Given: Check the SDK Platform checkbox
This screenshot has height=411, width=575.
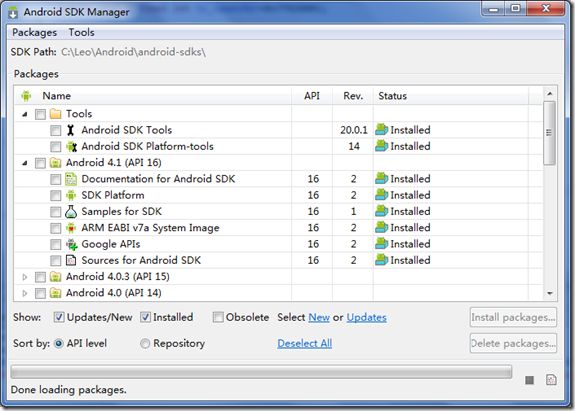Looking at the screenshot, I should [56, 195].
